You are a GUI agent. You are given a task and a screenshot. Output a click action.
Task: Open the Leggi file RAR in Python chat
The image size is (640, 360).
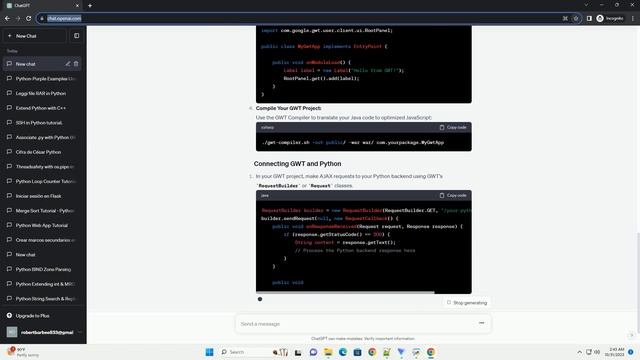(42, 93)
